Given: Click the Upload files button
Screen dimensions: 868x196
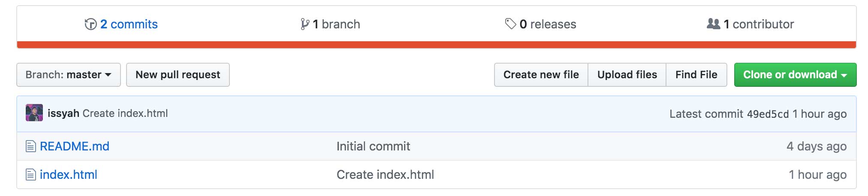Looking at the screenshot, I should (627, 75).
